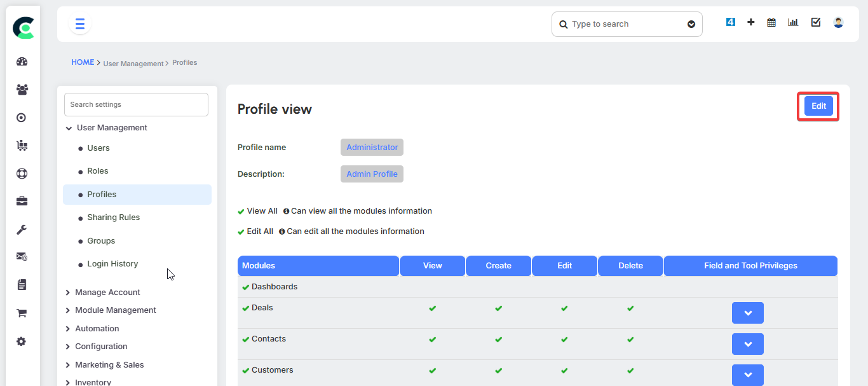
Task: Click the Edit button for profile
Action: coord(818,106)
